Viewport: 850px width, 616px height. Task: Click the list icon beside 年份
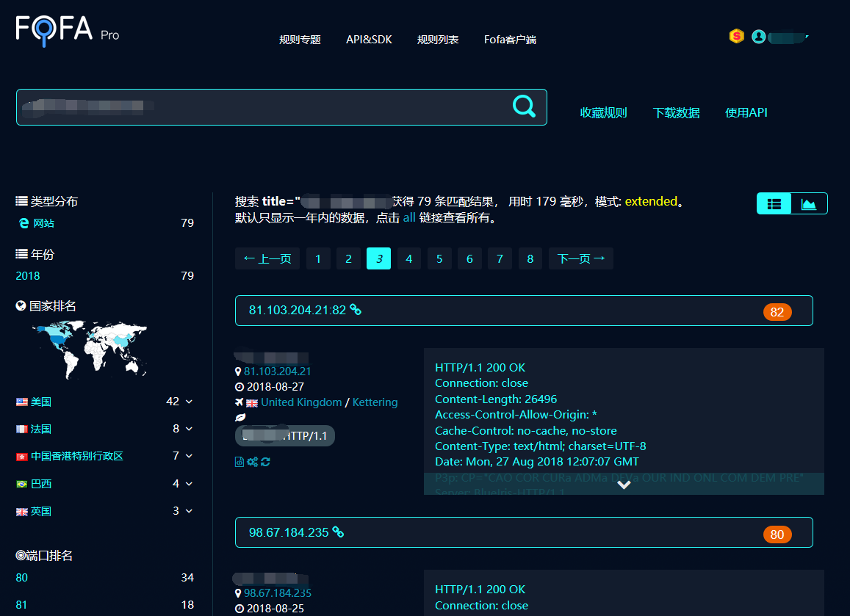coord(22,254)
